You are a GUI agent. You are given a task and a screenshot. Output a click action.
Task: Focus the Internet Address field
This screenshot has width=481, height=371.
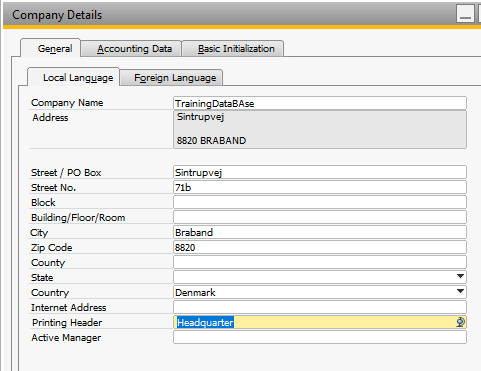320,307
